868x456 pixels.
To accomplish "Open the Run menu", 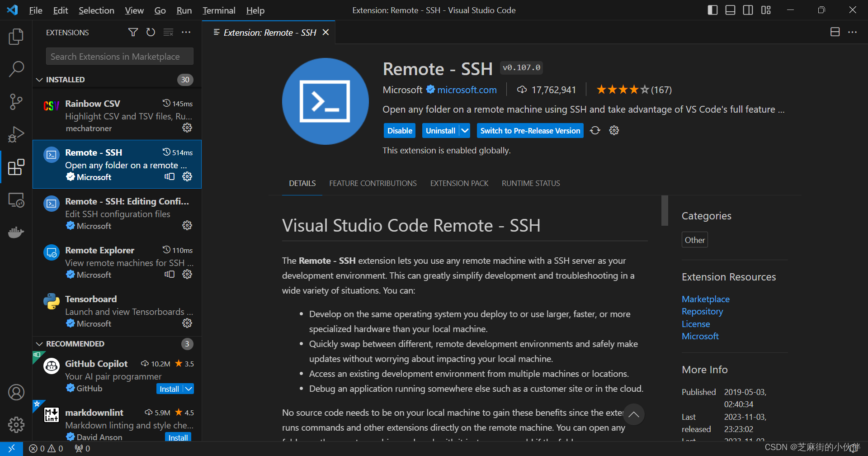I will click(x=184, y=10).
